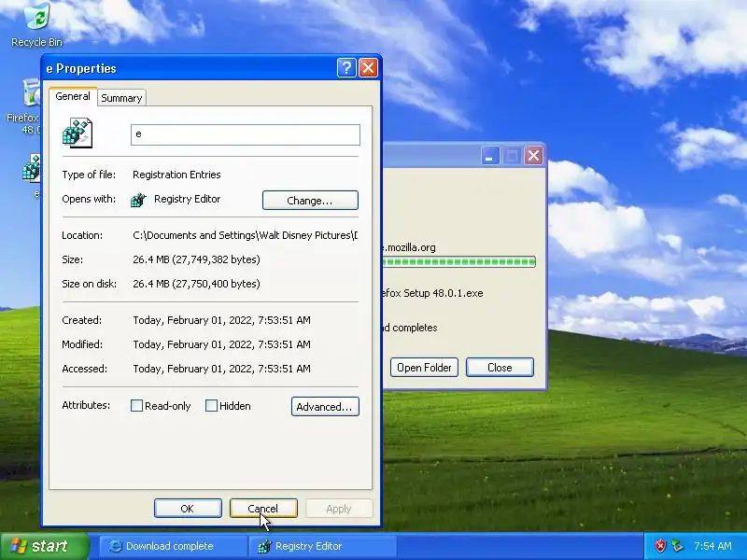
Task: Open Advanced... attributes
Action: point(325,407)
